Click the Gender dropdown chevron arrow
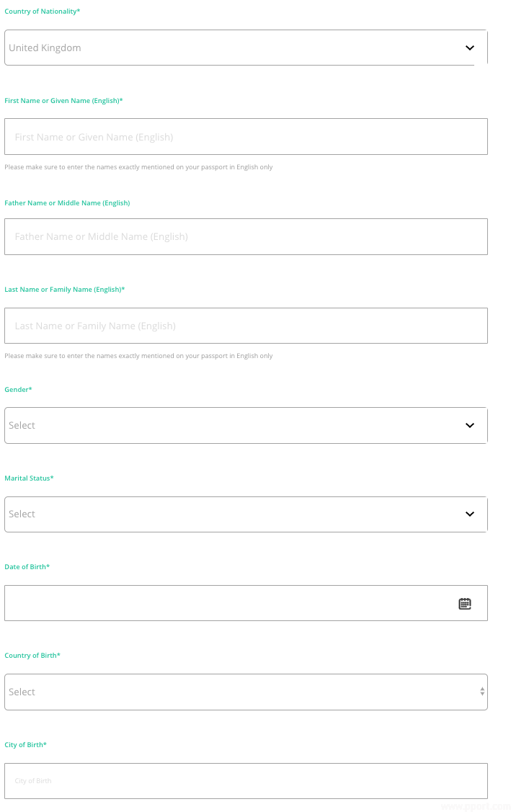Image resolution: width=511 pixels, height=812 pixels. tap(470, 426)
